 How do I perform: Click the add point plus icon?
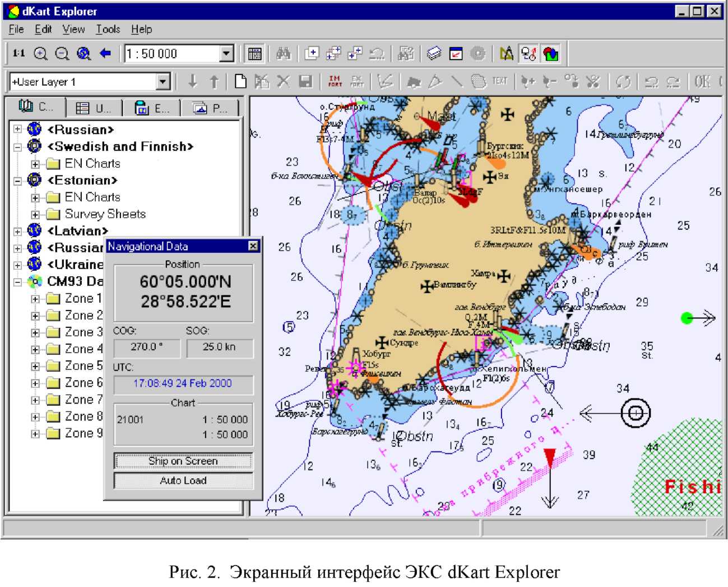tap(528, 82)
